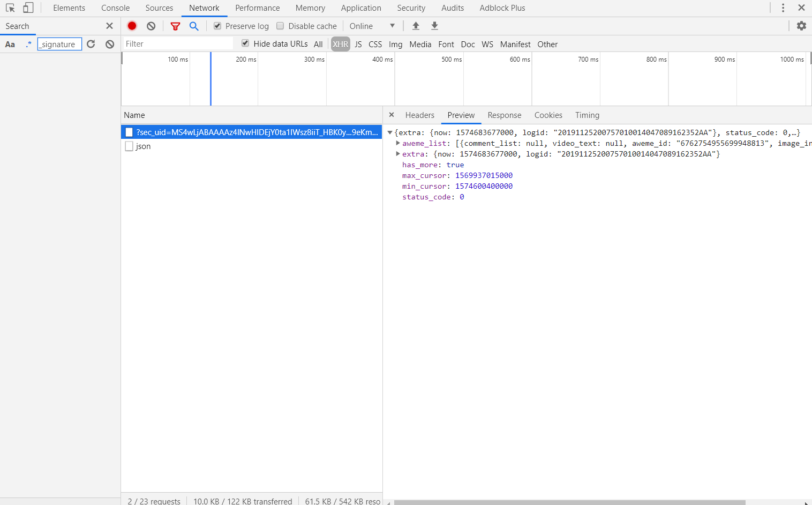Enable the Disable cache checkbox
Viewport: 812px width, 505px height.
click(280, 26)
